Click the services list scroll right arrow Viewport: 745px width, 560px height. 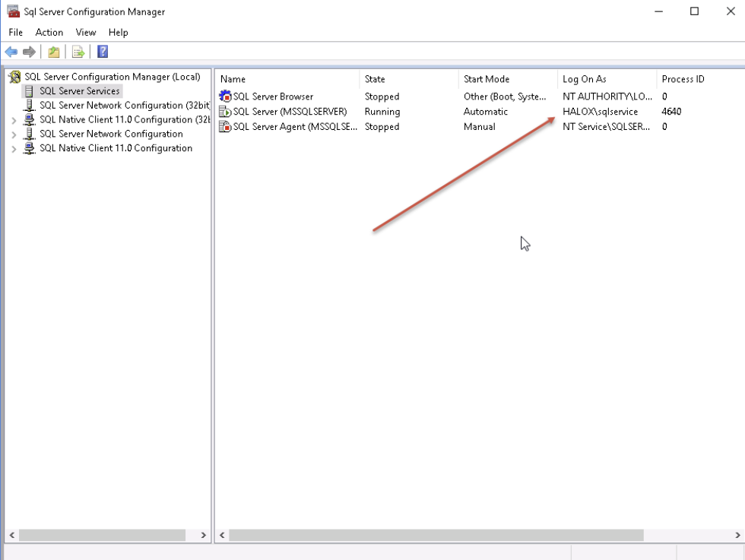click(x=737, y=535)
